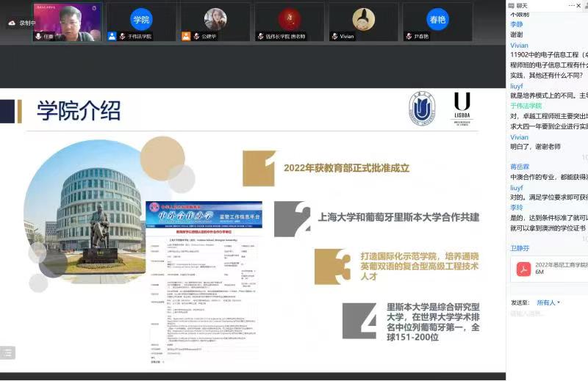Select the 学院 participant avatar tile

coord(141,20)
